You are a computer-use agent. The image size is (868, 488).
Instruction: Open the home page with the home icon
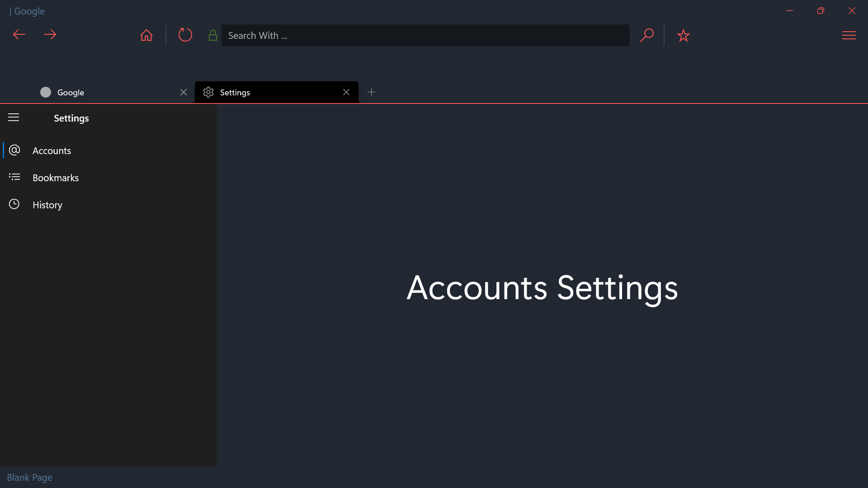(146, 35)
